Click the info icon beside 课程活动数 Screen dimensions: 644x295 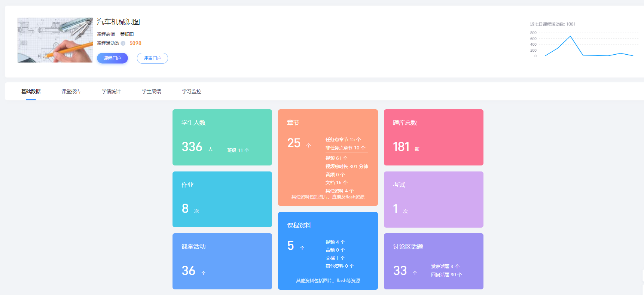pos(123,43)
